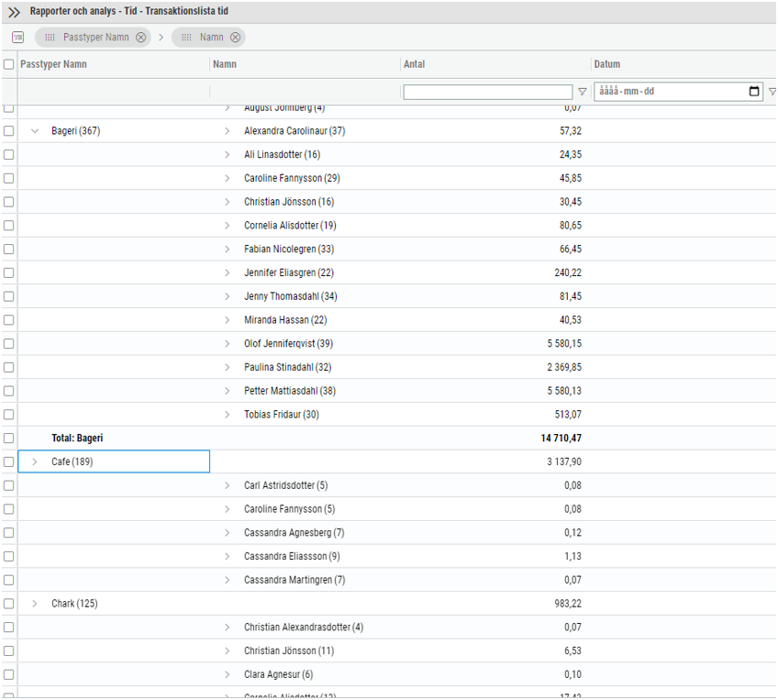Expand Cassandra Eliassson (9) row
The height and width of the screenshot is (700, 778).
(227, 557)
